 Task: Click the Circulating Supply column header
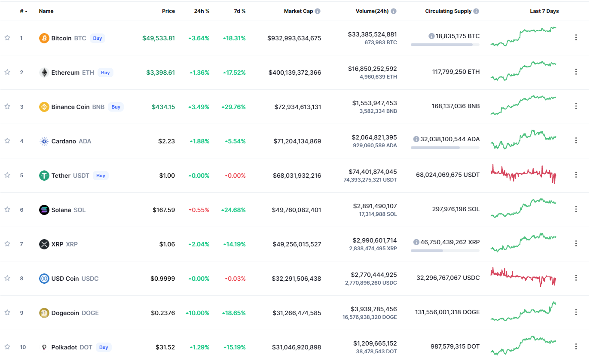(448, 11)
